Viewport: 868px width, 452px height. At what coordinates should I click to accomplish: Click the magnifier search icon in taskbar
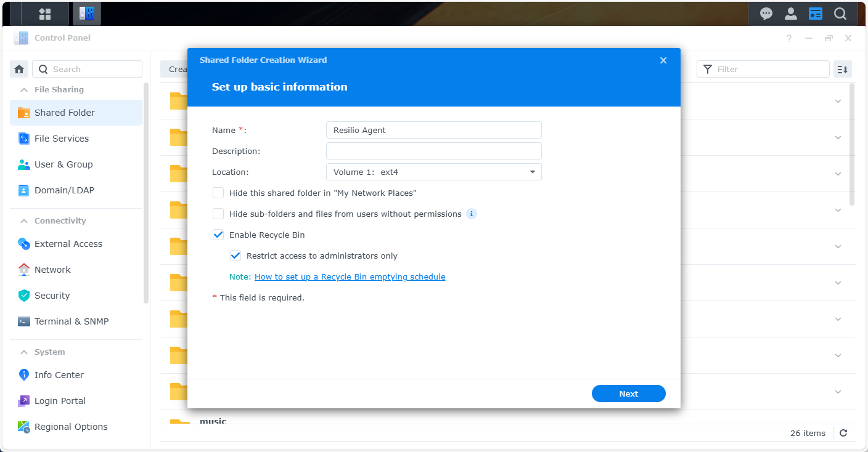pyautogui.click(x=840, y=14)
